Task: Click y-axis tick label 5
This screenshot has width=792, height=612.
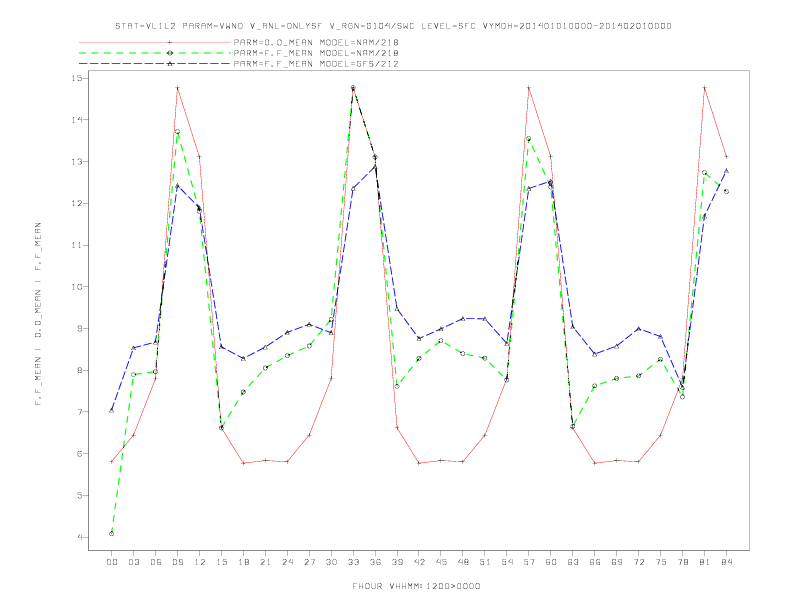Action: 79,495
